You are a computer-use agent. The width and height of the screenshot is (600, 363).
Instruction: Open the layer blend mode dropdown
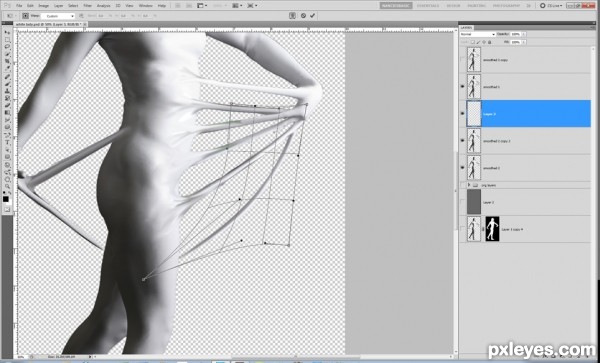point(478,34)
